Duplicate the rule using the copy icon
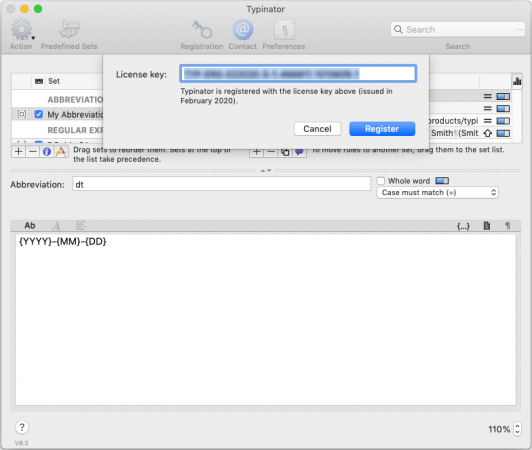This screenshot has width=532, height=450. pyautogui.click(x=285, y=152)
